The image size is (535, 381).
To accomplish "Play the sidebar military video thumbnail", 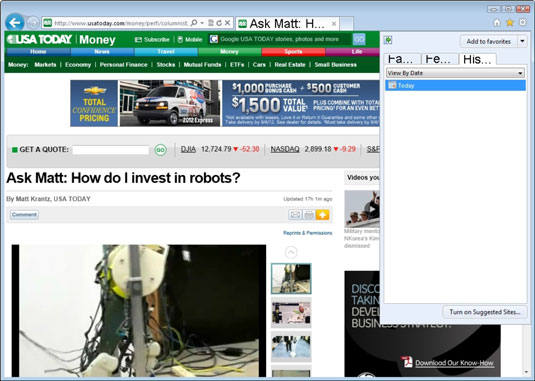I will click(362, 209).
